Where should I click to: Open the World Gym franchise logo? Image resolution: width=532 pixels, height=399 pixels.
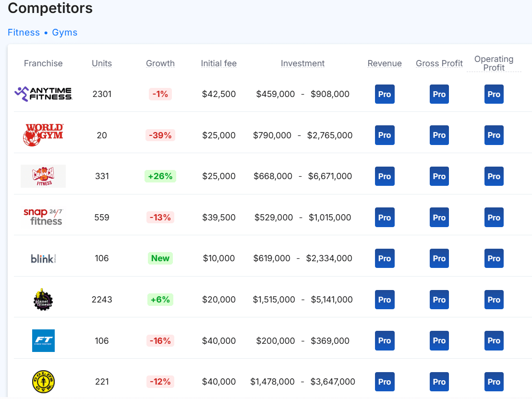point(43,135)
